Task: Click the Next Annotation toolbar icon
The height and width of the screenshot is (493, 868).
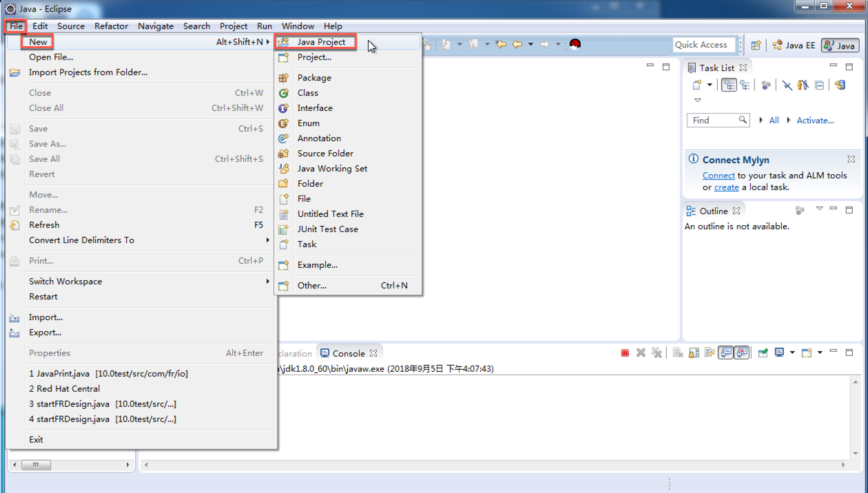Action: (x=446, y=45)
